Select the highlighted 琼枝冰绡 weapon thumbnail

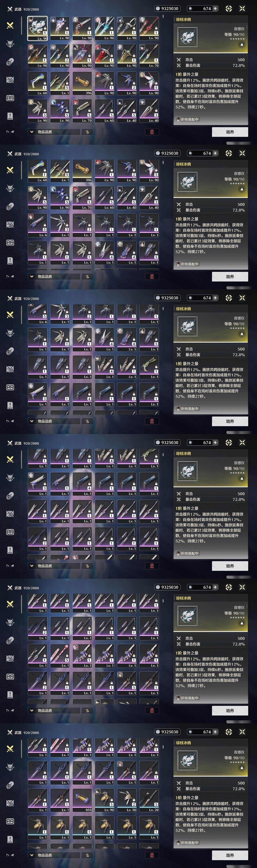point(37,29)
